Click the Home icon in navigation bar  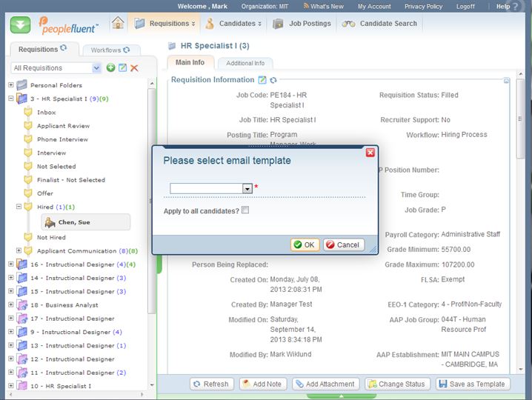(118, 23)
